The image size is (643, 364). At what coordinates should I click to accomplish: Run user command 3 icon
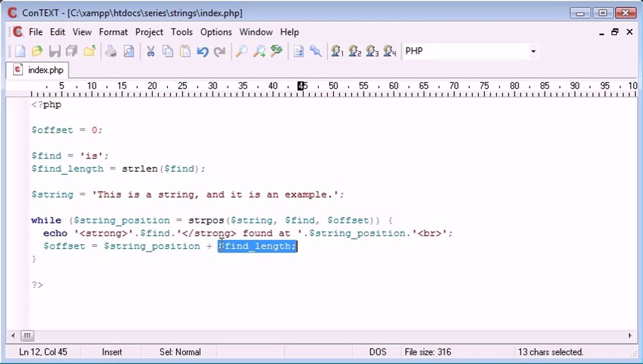372,51
